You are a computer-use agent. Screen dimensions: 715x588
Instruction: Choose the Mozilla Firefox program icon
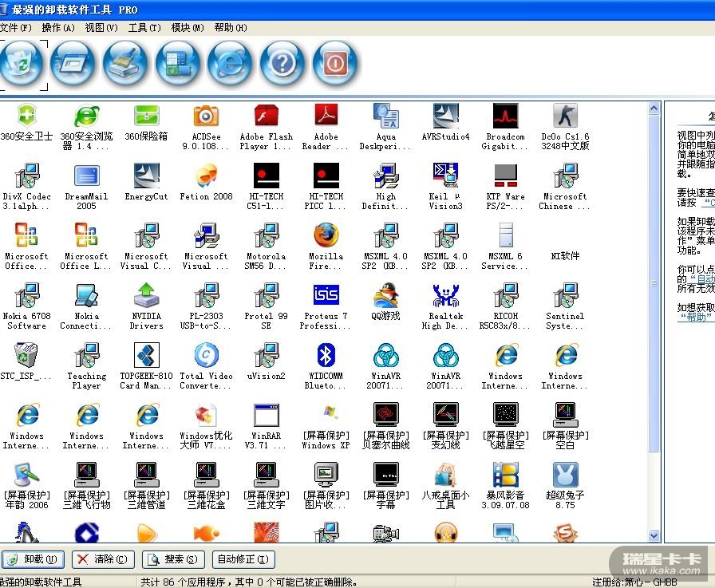[x=326, y=236]
